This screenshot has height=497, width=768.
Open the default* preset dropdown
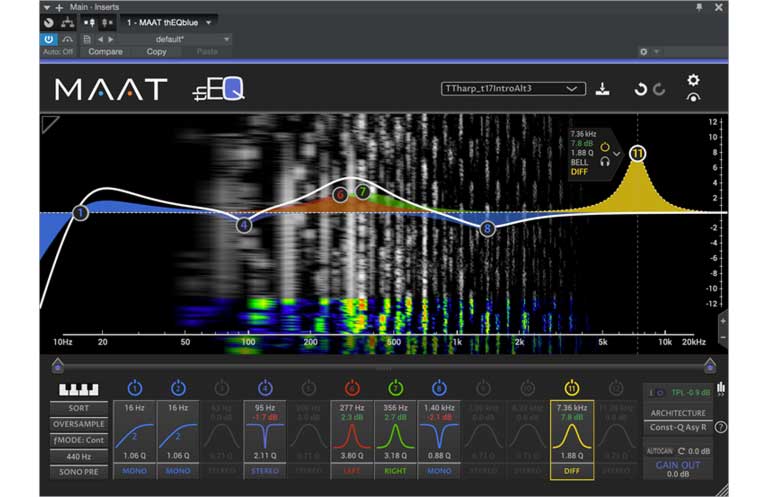point(174,39)
